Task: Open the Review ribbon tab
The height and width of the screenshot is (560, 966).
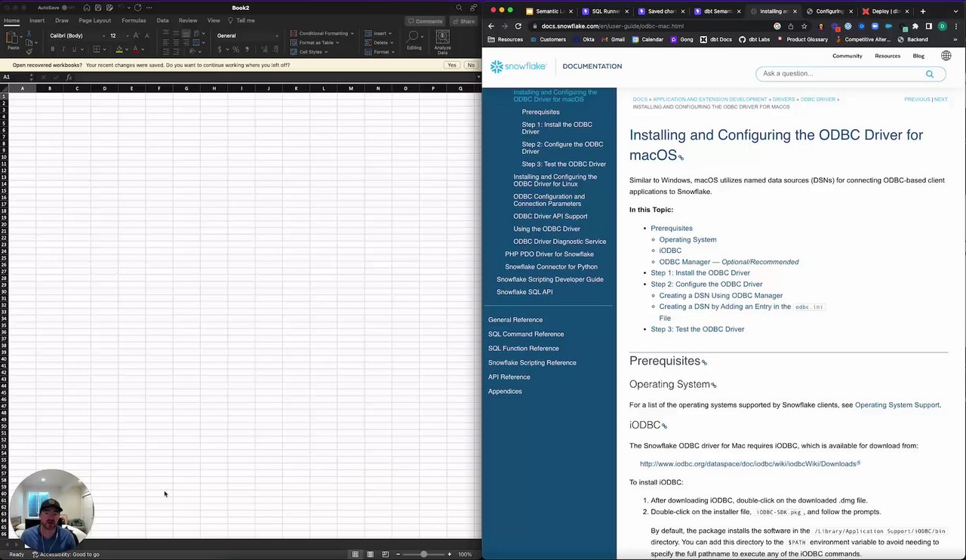Action: click(x=188, y=20)
